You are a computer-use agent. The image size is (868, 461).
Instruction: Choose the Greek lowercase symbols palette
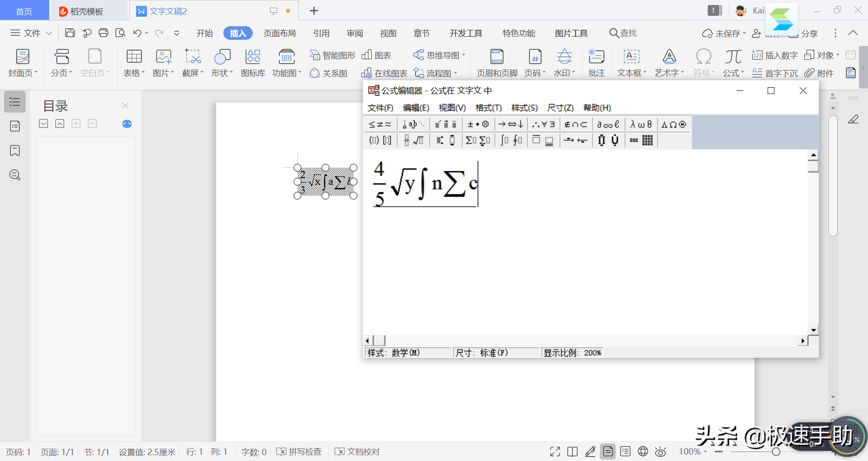click(x=641, y=124)
